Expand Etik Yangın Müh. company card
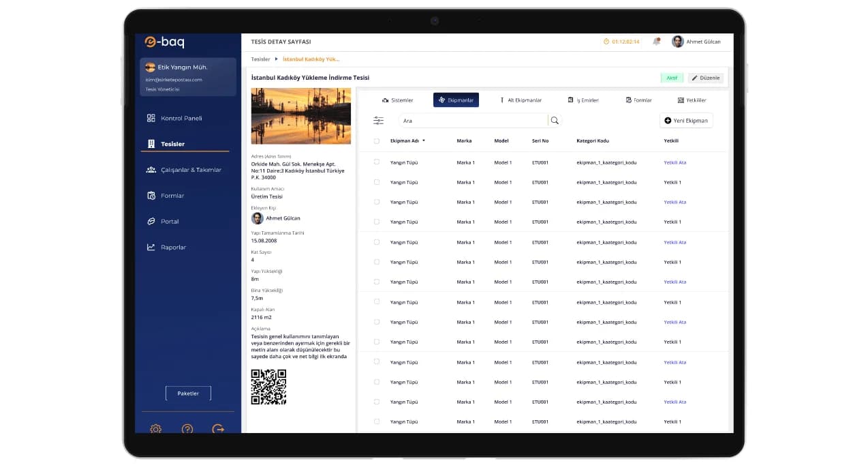 point(188,77)
